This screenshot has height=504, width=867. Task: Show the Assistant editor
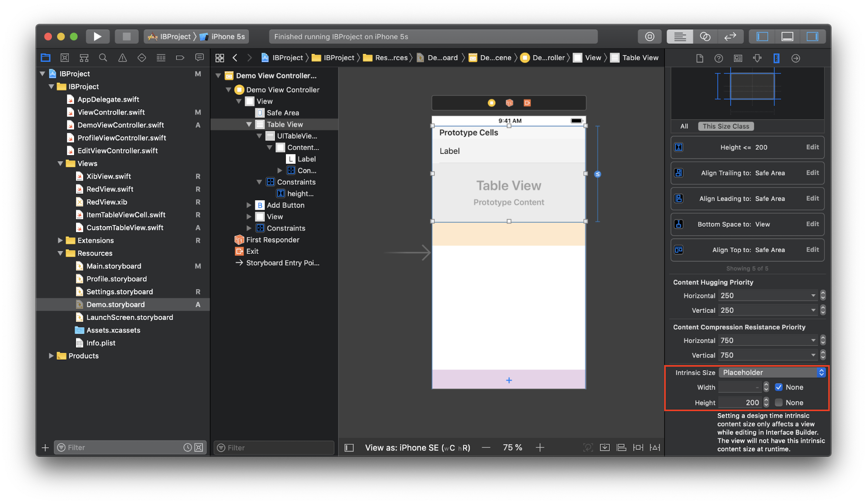coord(705,36)
